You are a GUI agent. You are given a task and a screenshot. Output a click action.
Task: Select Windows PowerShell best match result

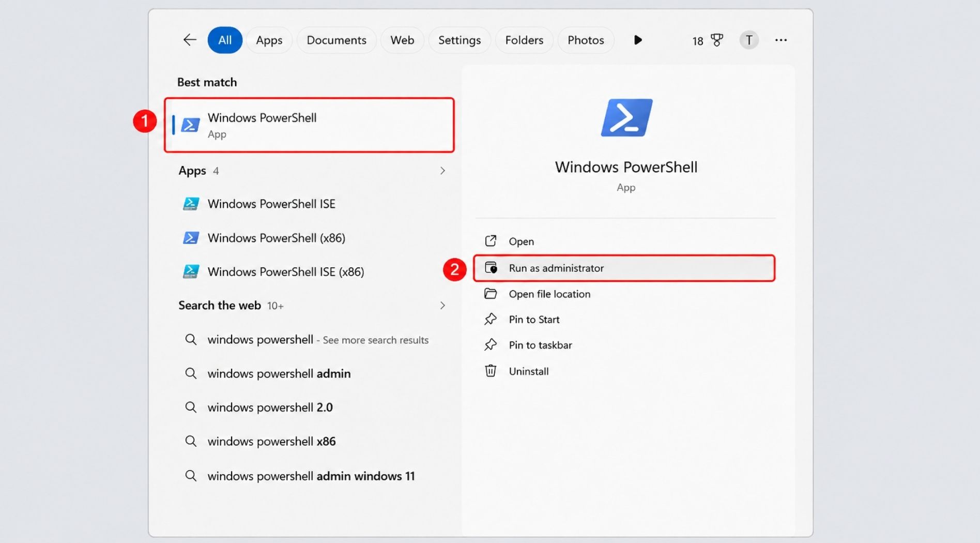tap(310, 125)
